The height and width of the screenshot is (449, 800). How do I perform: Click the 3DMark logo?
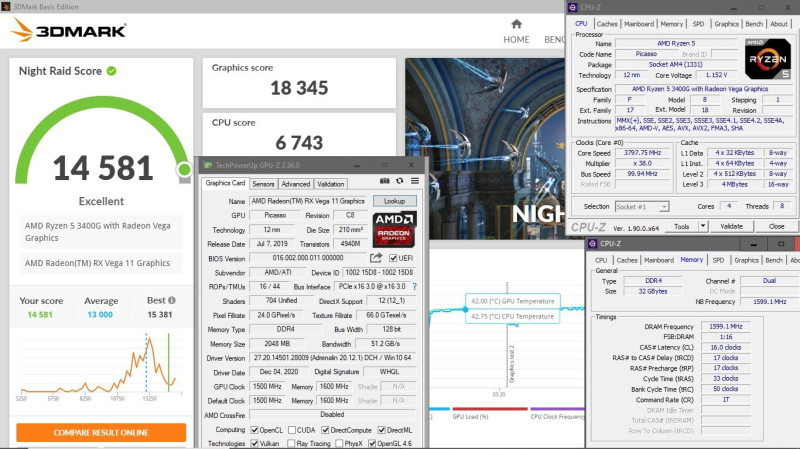coord(68,30)
